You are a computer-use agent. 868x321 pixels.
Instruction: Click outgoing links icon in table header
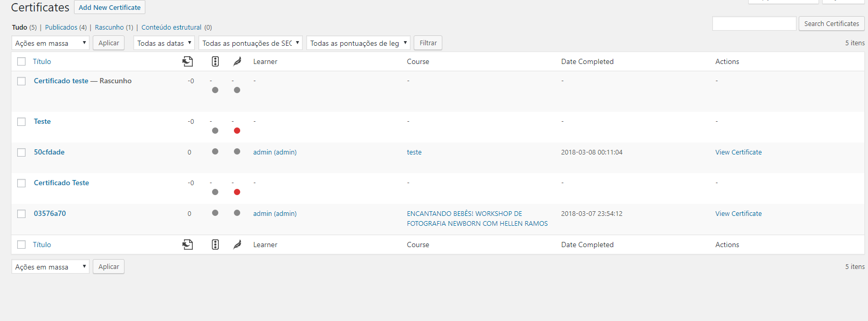click(x=188, y=61)
